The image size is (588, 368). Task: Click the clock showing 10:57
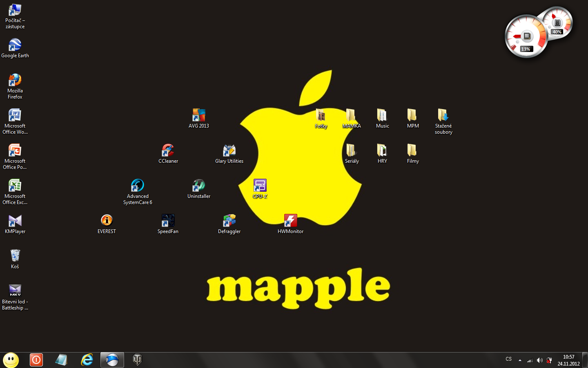click(x=569, y=360)
